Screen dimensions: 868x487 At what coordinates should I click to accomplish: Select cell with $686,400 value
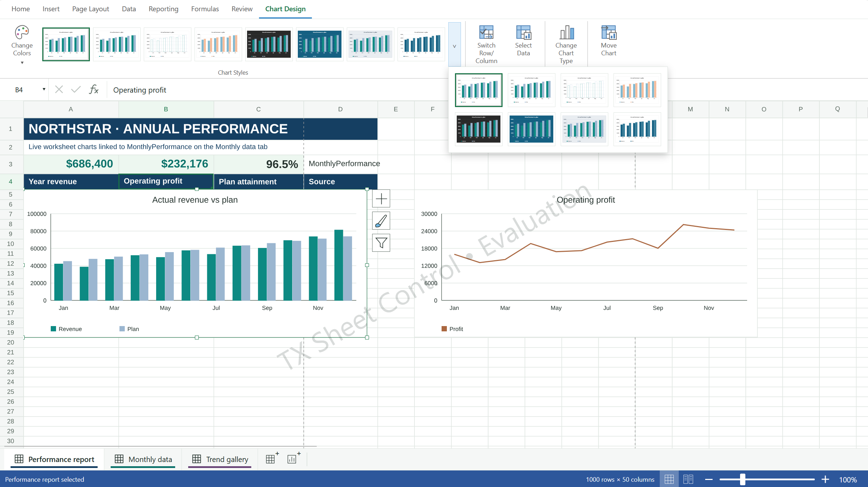click(x=71, y=164)
